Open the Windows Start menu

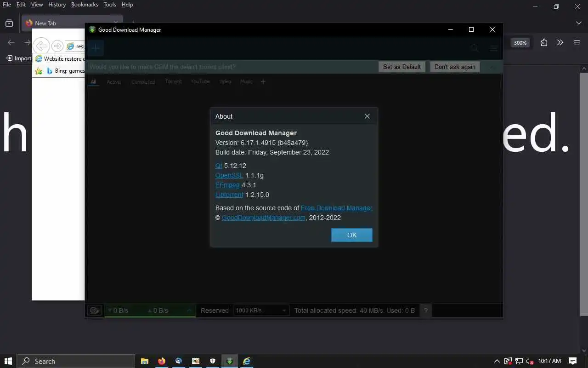8,361
